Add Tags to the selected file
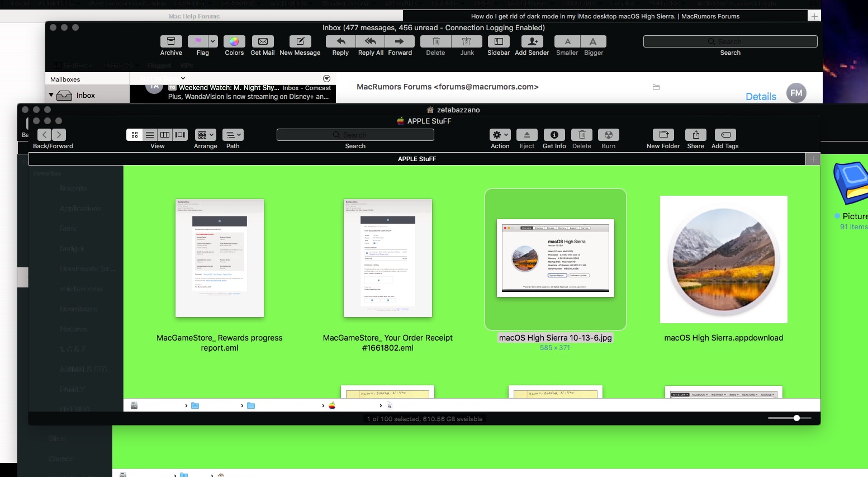Viewport: 868px width, 477px height. click(725, 135)
